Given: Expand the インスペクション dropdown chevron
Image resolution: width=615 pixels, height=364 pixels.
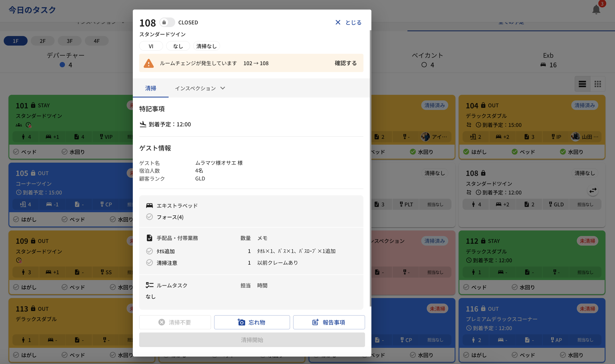Looking at the screenshot, I should [x=223, y=88].
